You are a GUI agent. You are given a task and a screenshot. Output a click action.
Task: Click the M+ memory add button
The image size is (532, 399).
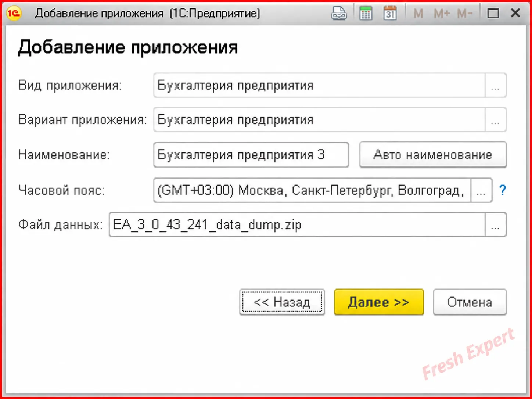click(x=442, y=14)
